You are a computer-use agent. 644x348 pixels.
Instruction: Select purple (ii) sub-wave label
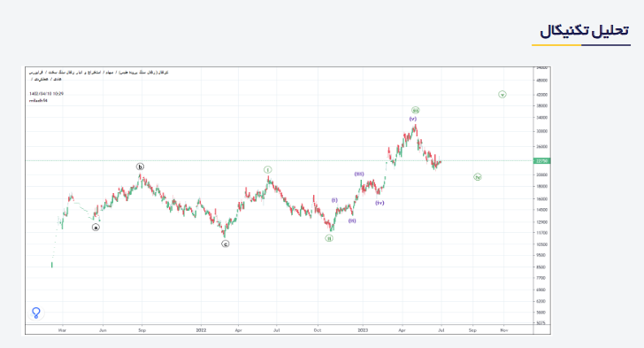pyautogui.click(x=352, y=220)
